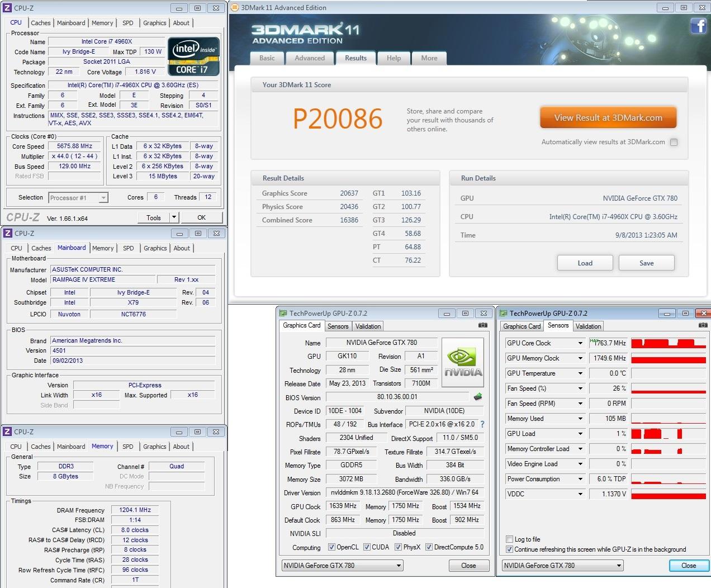Open Validation tab in GPU-Z Graphics Card window

coord(368,326)
